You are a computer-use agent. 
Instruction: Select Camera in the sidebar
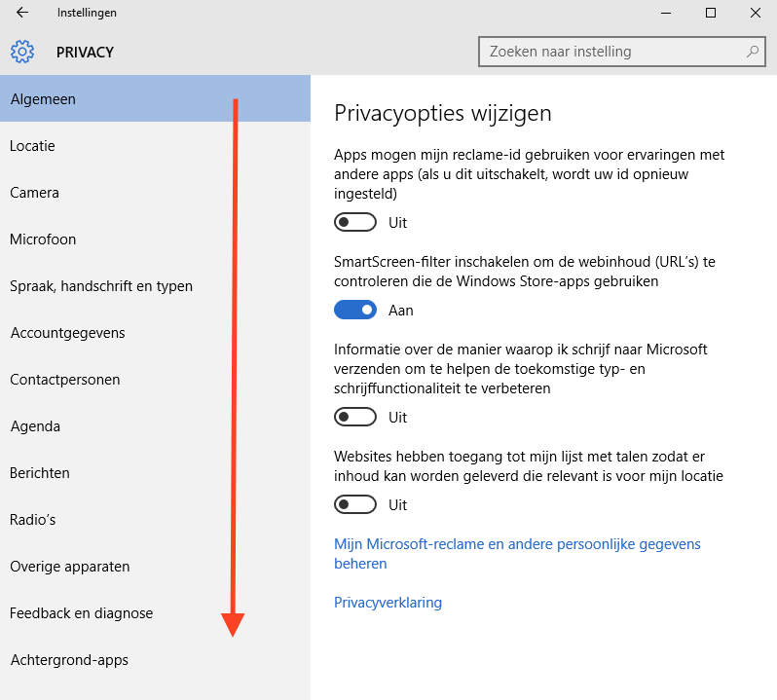tap(35, 193)
